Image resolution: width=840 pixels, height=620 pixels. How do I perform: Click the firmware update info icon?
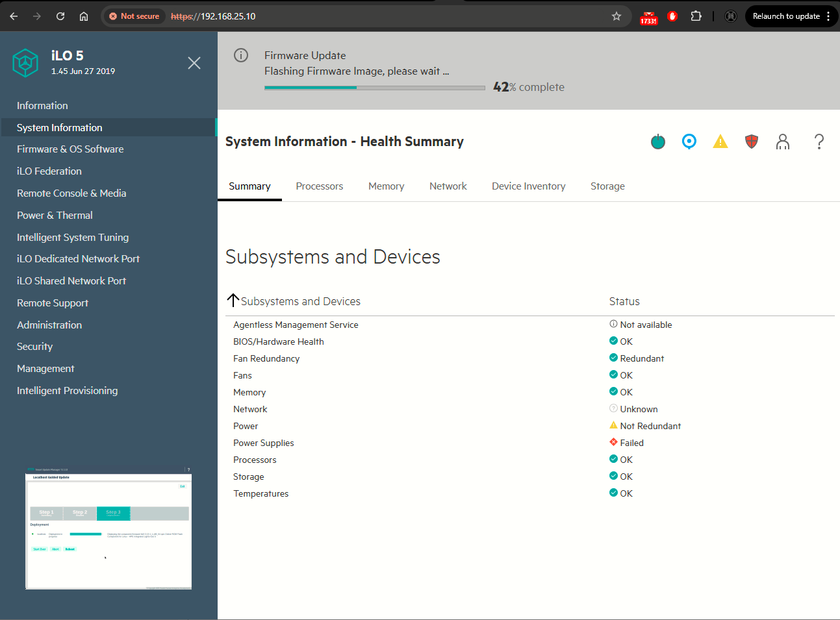tap(241, 55)
